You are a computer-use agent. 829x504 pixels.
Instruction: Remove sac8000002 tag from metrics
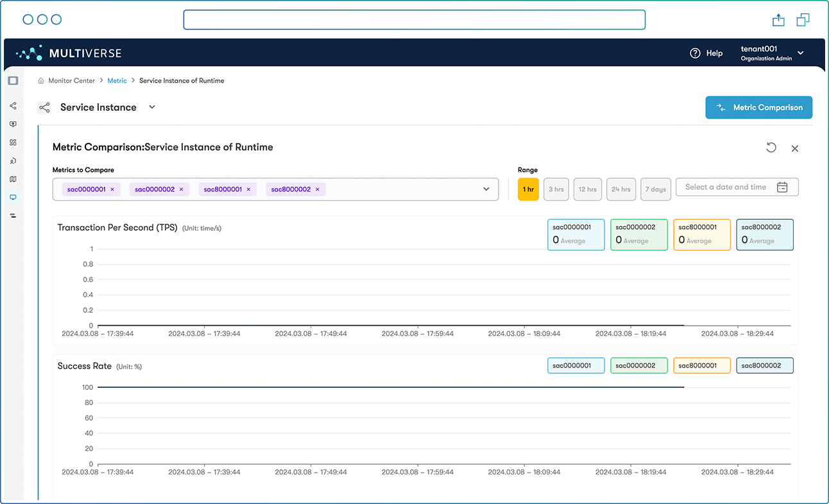(317, 190)
